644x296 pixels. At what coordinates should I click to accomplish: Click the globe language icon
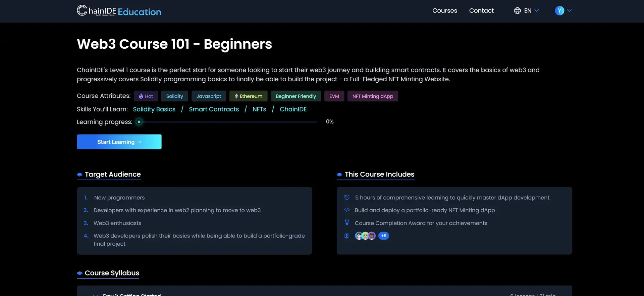tap(517, 11)
